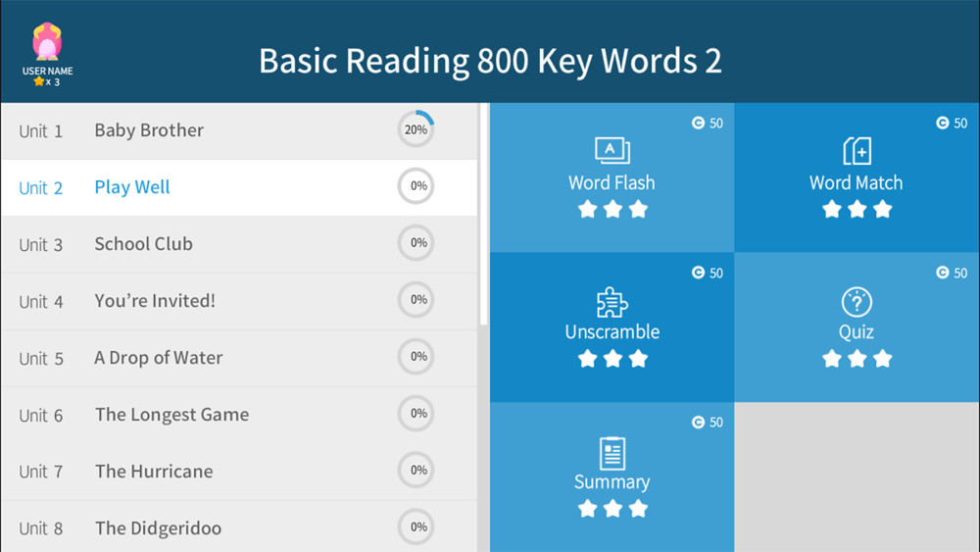Choose Unit 7 The Hurricane
Screen dimensions: 980x552
coord(239,472)
